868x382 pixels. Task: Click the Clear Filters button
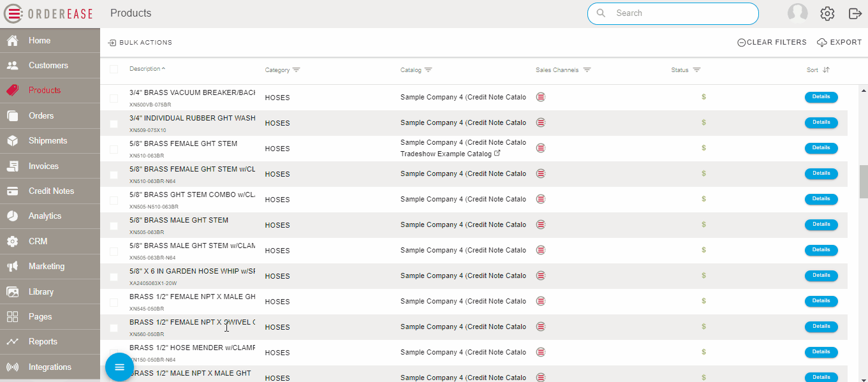[x=772, y=43]
